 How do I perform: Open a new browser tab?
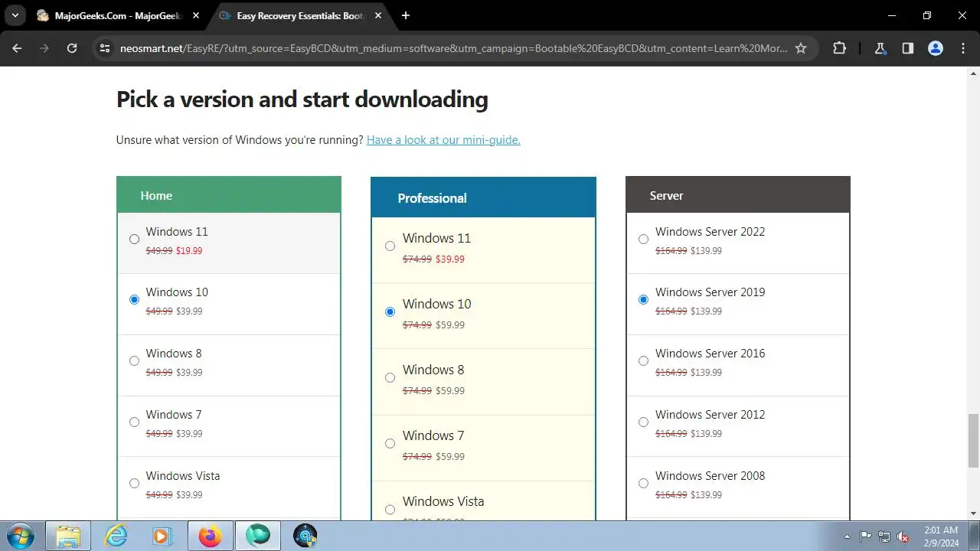406,15
